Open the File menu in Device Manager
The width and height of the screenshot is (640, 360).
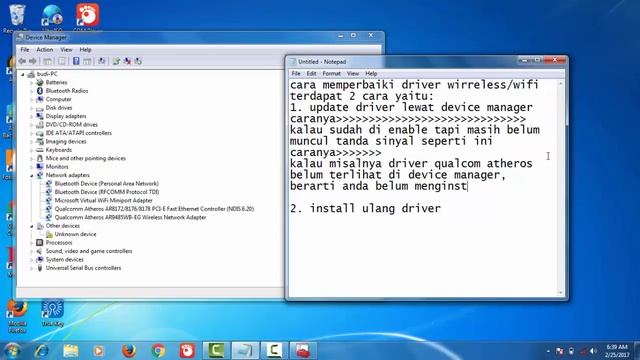click(25, 49)
